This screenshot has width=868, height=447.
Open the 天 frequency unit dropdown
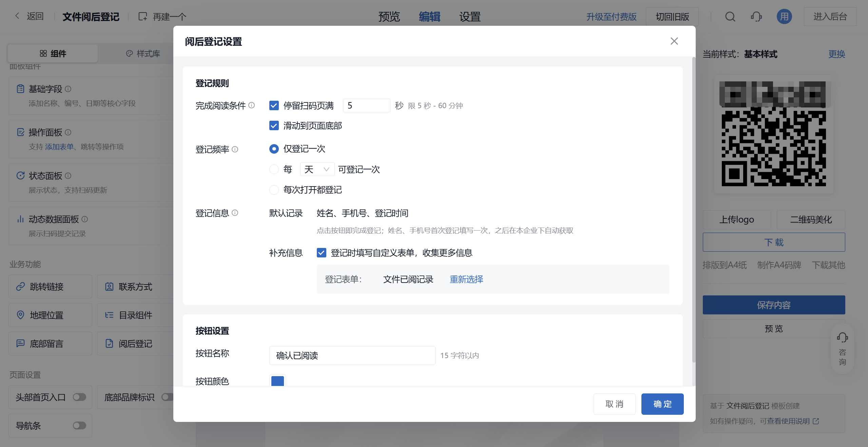pos(317,169)
